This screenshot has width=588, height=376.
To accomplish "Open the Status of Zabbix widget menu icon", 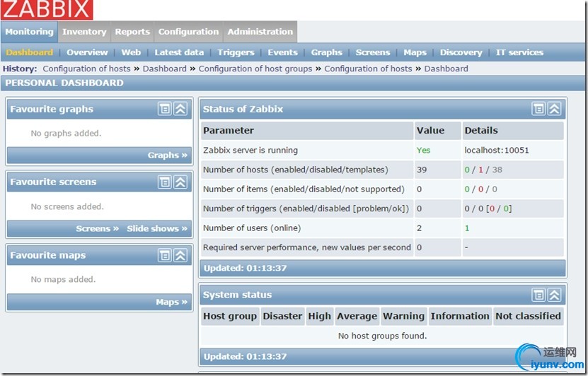I will coord(538,109).
